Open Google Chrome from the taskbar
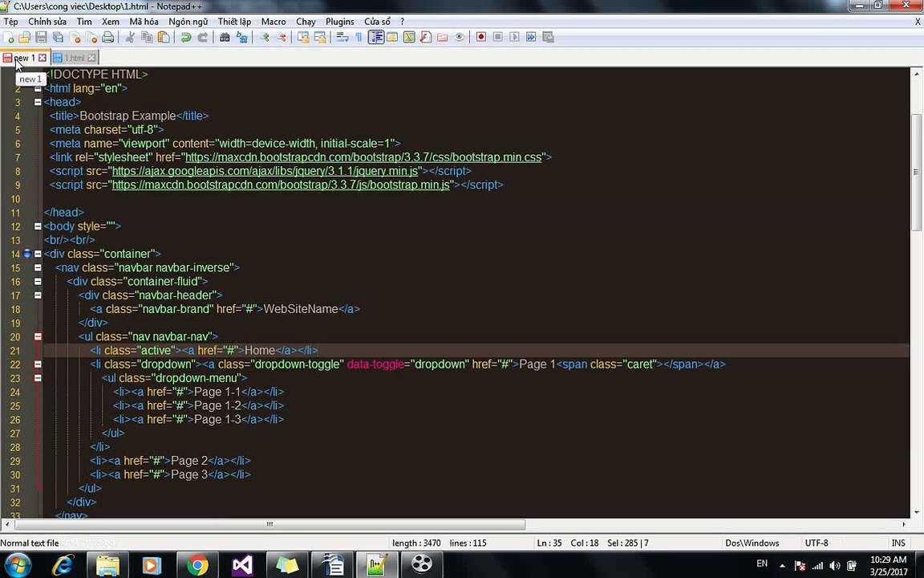The height and width of the screenshot is (578, 924). 197,565
